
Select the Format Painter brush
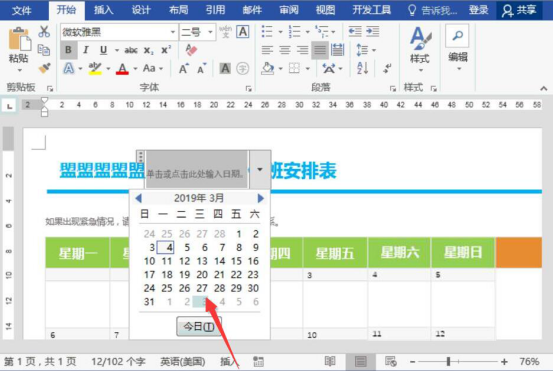click(44, 67)
